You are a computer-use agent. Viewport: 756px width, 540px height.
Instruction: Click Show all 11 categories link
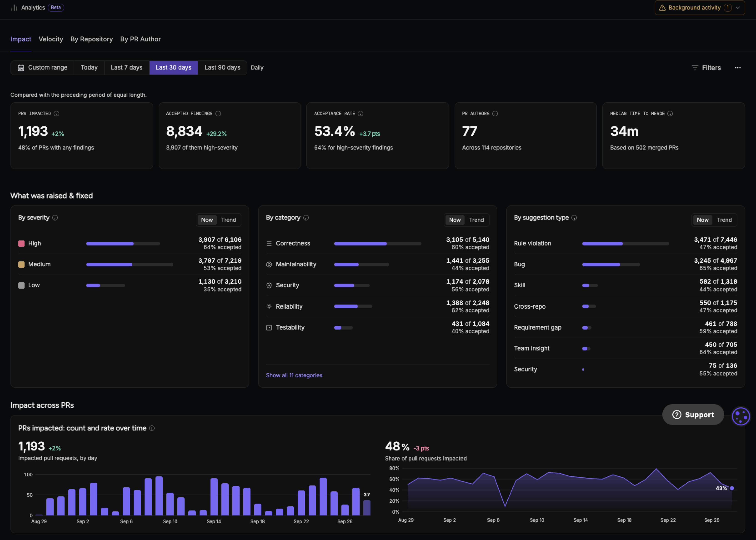click(x=294, y=375)
